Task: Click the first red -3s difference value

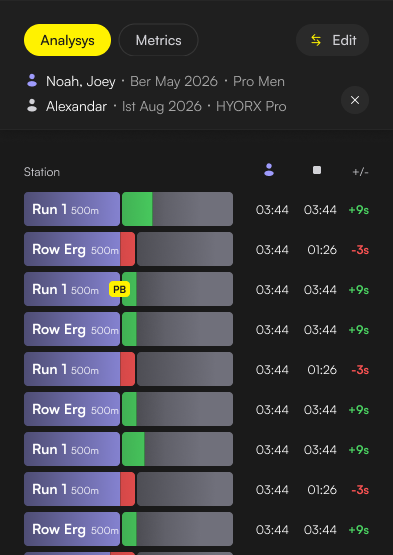Action: click(x=360, y=250)
